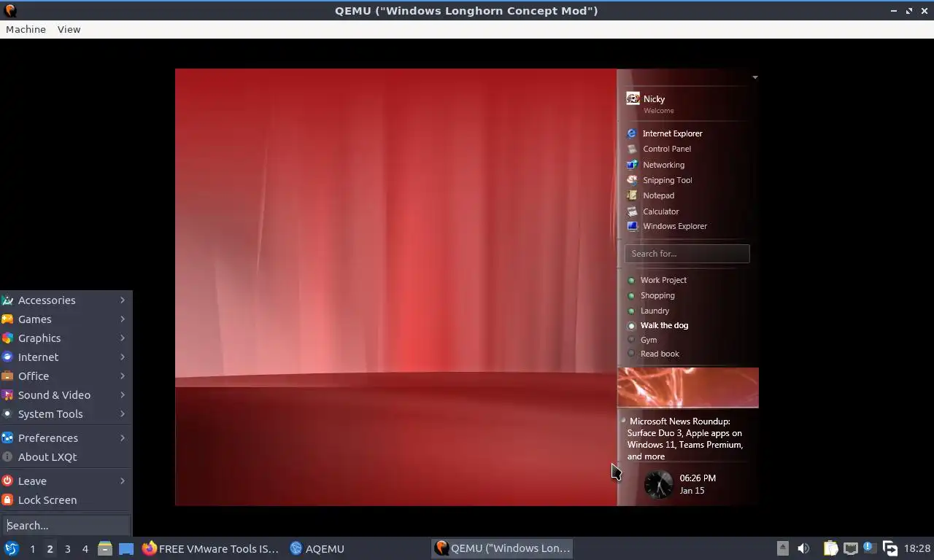This screenshot has height=560, width=934.
Task: Open Internet Explorer icon in Longhorn sidebar
Action: 632,133
